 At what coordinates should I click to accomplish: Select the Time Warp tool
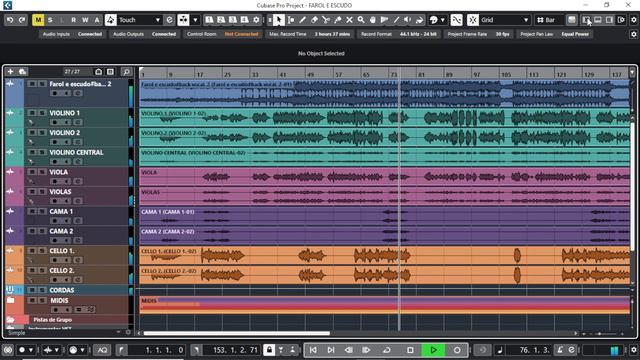tap(384, 20)
